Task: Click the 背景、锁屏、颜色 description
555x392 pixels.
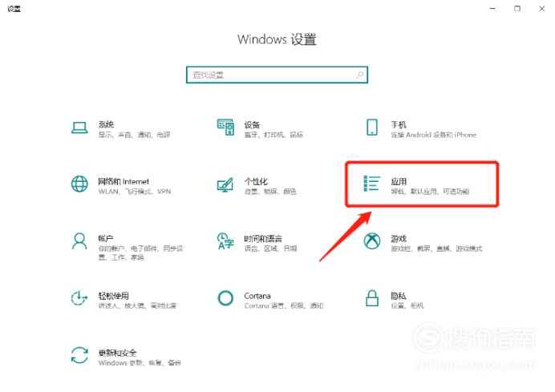Action: click(270, 192)
